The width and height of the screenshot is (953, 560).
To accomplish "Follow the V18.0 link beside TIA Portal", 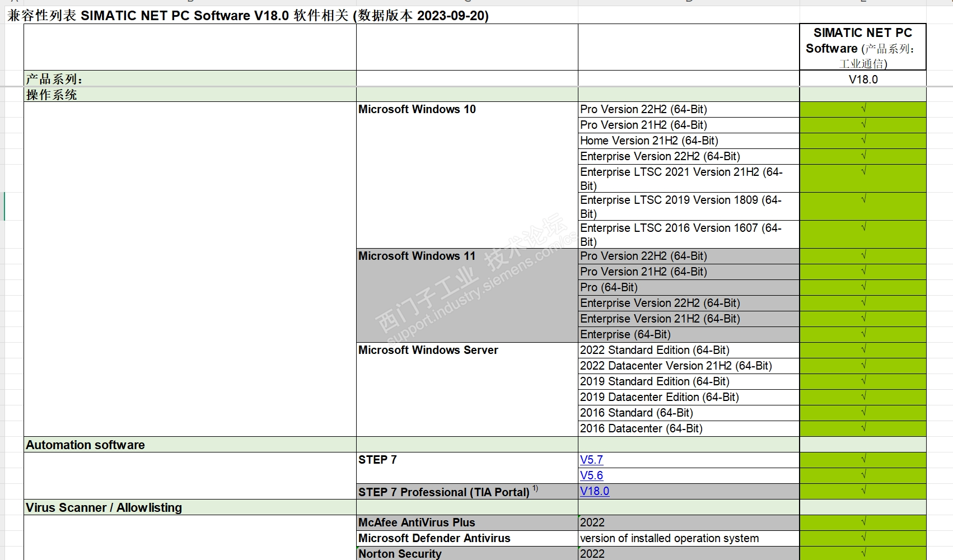I will 595,491.
